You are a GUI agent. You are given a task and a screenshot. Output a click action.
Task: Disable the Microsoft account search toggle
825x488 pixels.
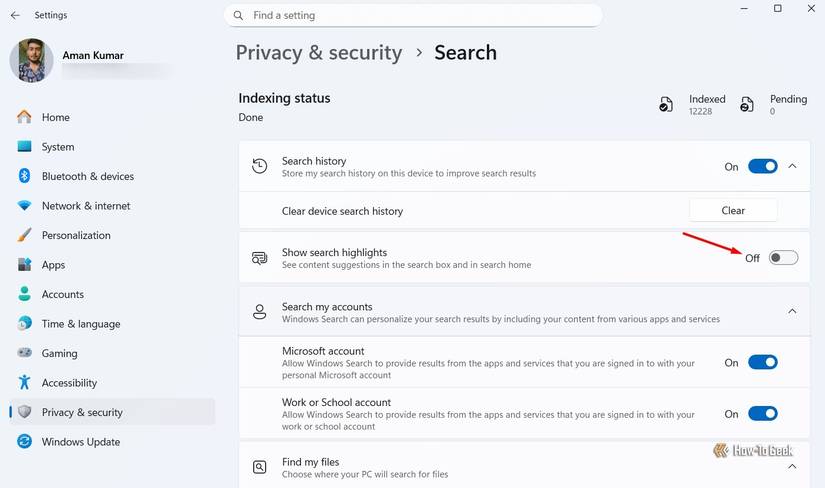[x=762, y=363]
